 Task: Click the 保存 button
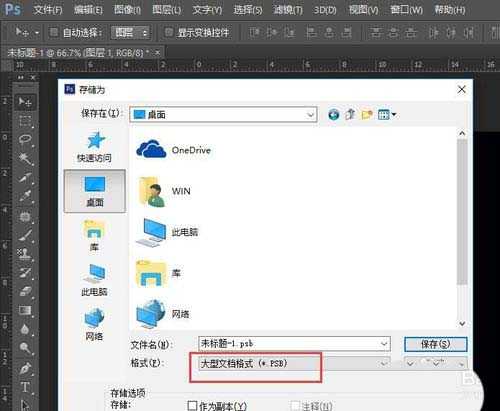[x=435, y=344]
